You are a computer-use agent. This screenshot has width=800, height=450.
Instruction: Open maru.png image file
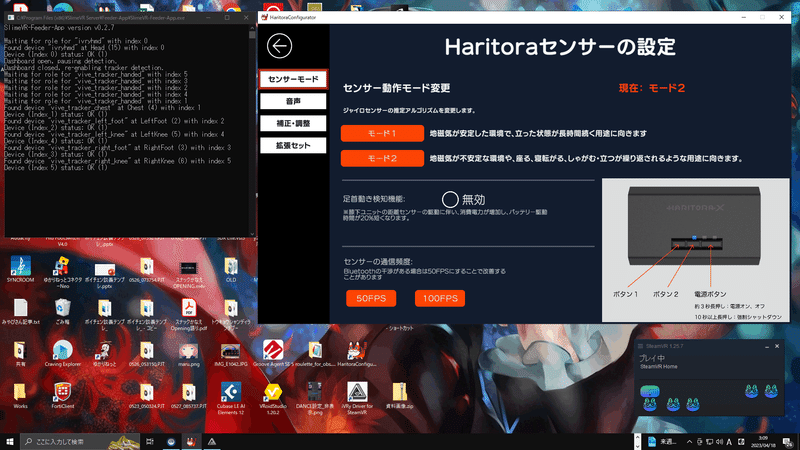click(189, 354)
